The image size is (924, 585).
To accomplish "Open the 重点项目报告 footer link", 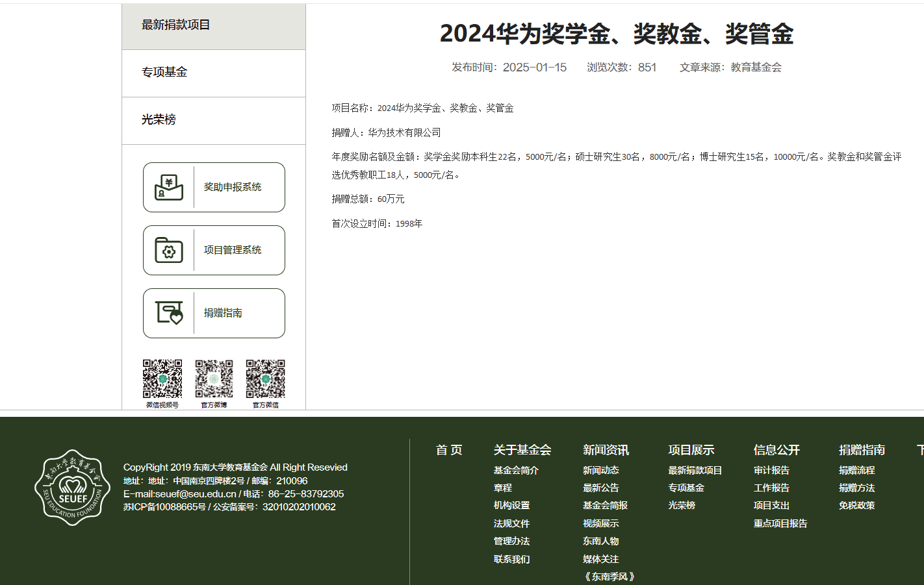I will click(x=780, y=523).
